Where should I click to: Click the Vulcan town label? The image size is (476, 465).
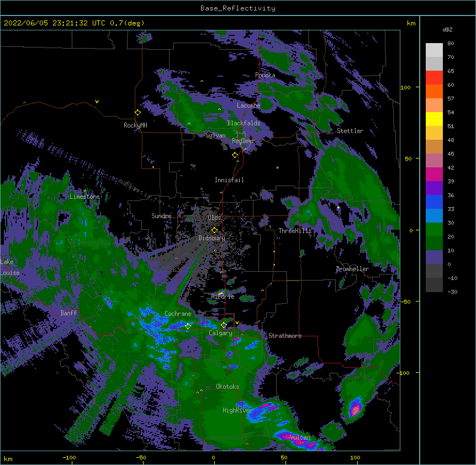[x=300, y=437]
